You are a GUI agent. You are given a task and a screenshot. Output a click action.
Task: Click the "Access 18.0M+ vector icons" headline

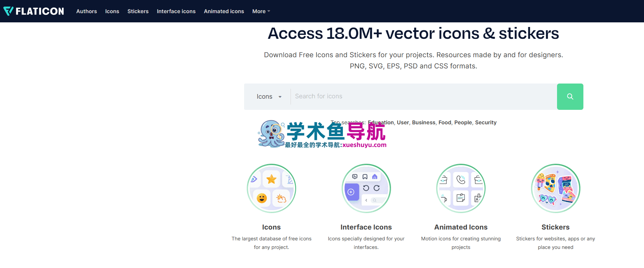[413, 34]
